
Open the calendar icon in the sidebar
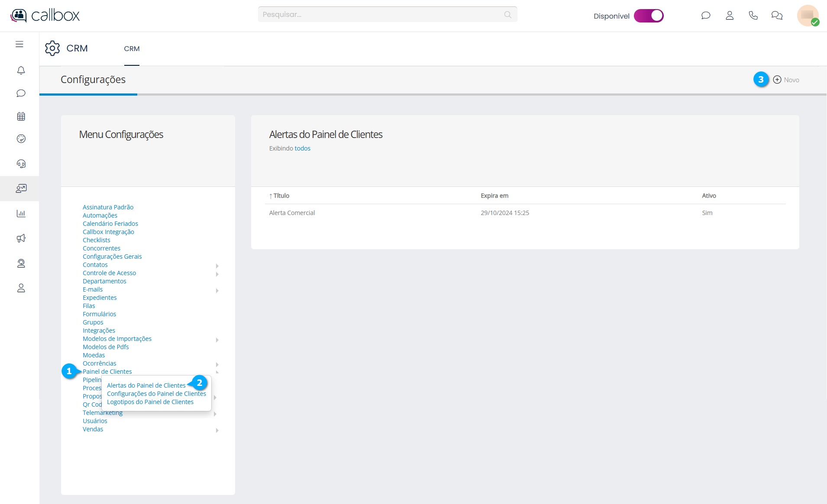coord(21,116)
